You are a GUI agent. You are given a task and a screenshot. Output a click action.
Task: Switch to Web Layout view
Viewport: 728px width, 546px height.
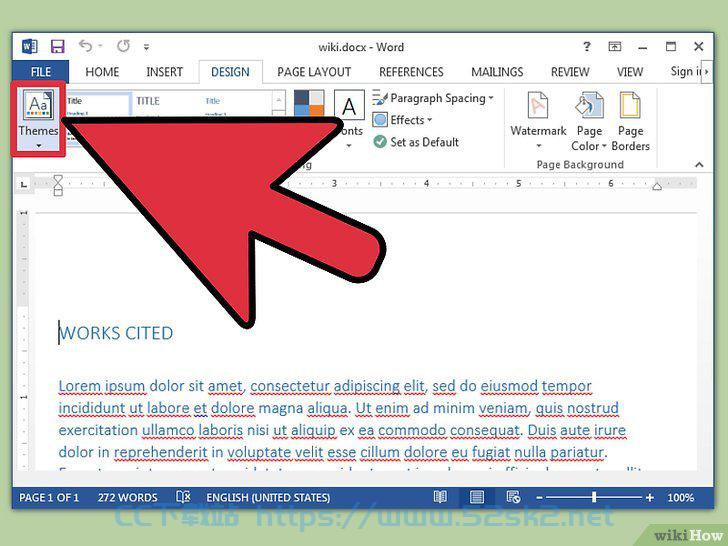click(513, 497)
